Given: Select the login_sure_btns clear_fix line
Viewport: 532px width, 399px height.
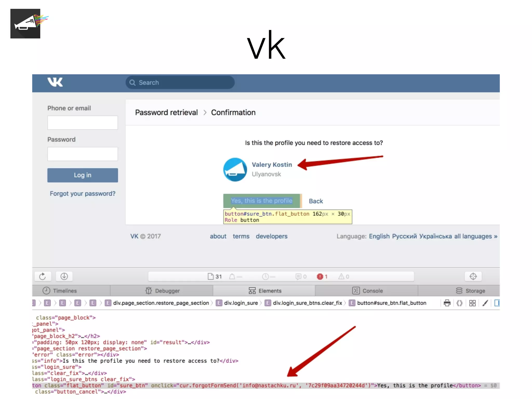Looking at the screenshot, I should pyautogui.click(x=84, y=379).
